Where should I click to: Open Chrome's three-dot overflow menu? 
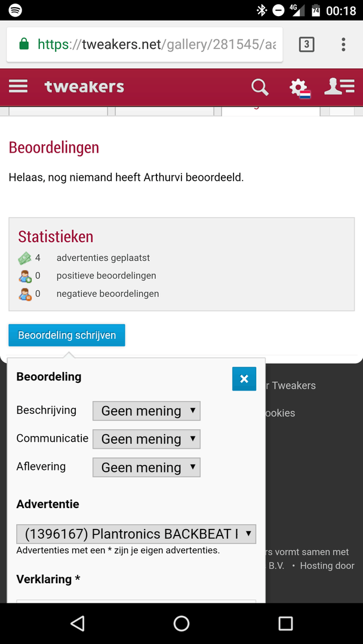click(x=343, y=44)
